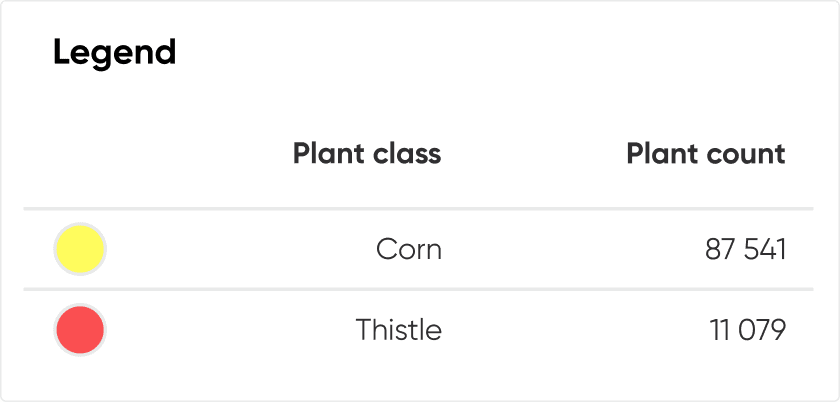The height and width of the screenshot is (402, 840).
Task: Select the number 11 079
Action: coord(748,330)
